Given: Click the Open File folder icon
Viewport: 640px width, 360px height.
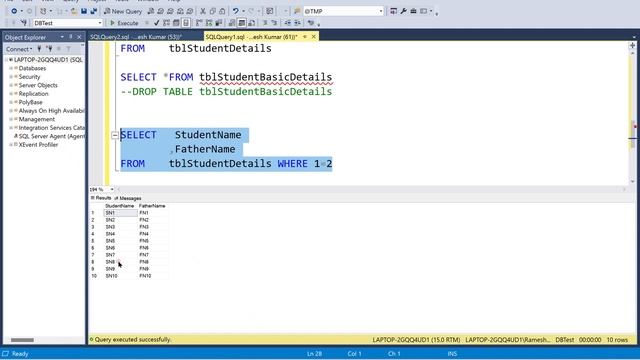Looking at the screenshot, I should point(73,11).
